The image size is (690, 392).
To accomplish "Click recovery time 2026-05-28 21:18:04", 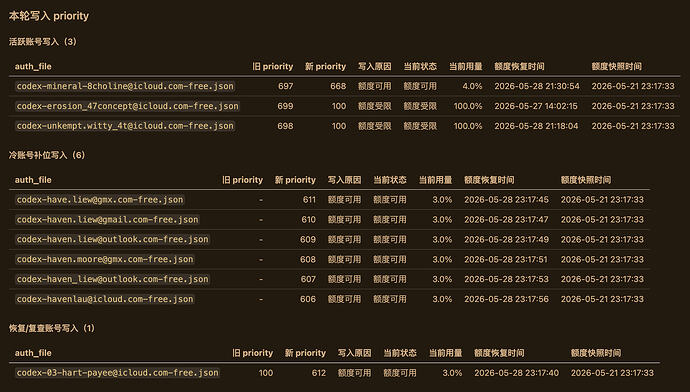I will tap(536, 126).
